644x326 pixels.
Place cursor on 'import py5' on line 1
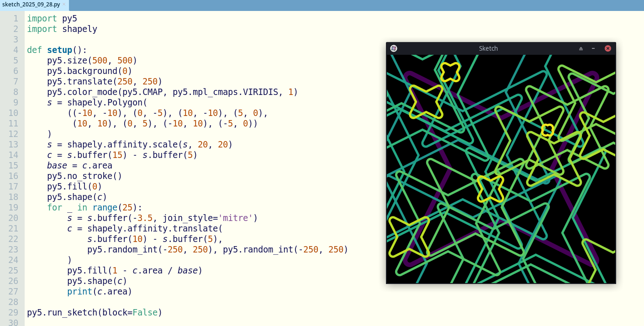(x=52, y=18)
